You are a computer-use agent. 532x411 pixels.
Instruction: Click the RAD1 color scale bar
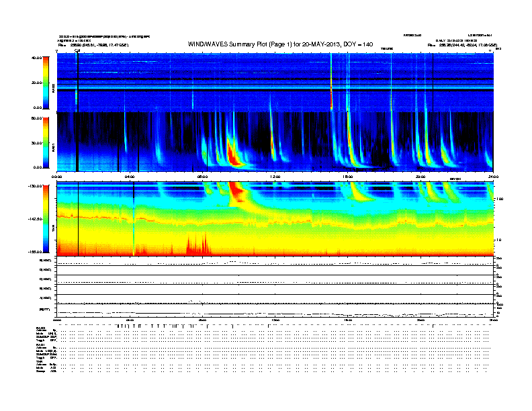pyautogui.click(x=46, y=143)
